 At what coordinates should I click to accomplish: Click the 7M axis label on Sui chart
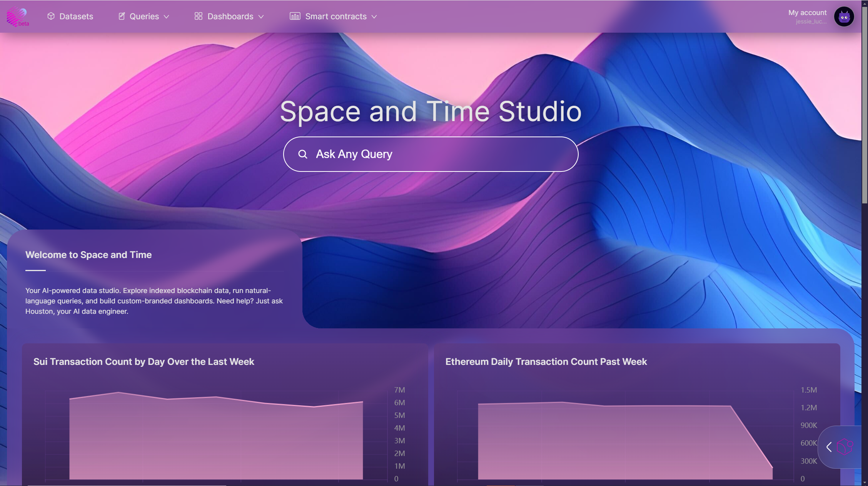[x=399, y=390]
